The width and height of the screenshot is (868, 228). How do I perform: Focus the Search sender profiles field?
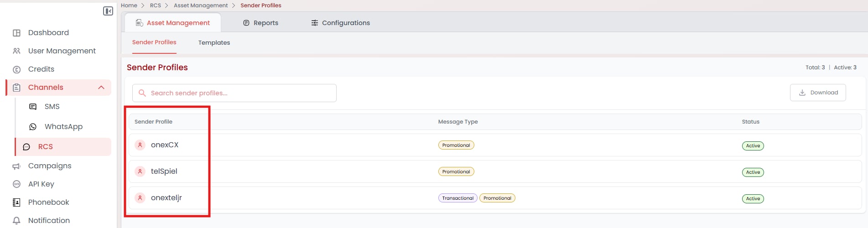point(234,93)
